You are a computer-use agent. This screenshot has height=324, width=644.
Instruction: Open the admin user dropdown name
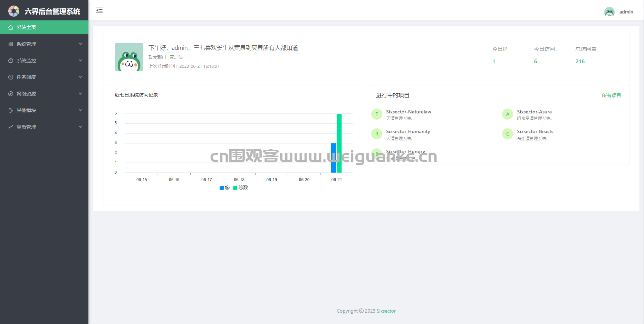tap(626, 12)
